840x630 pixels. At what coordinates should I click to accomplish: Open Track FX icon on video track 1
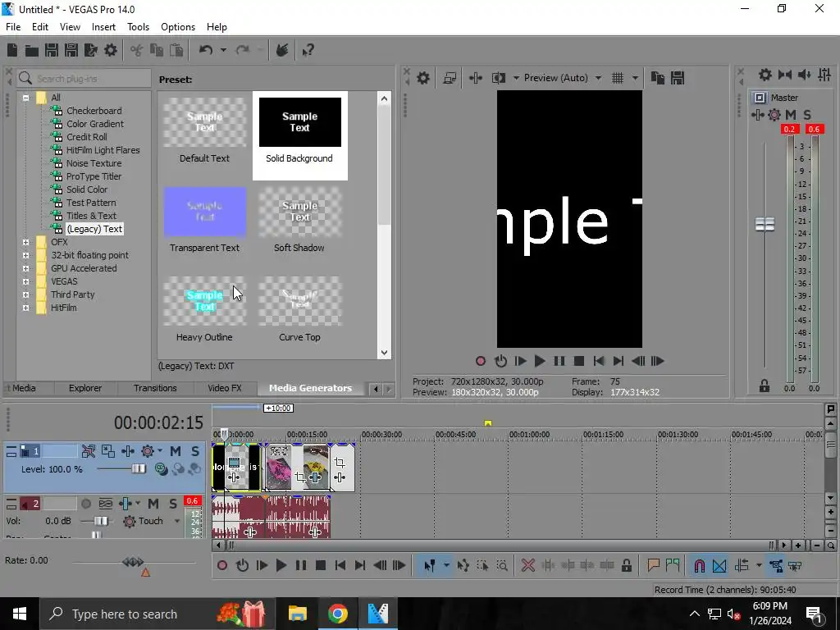[x=148, y=452]
